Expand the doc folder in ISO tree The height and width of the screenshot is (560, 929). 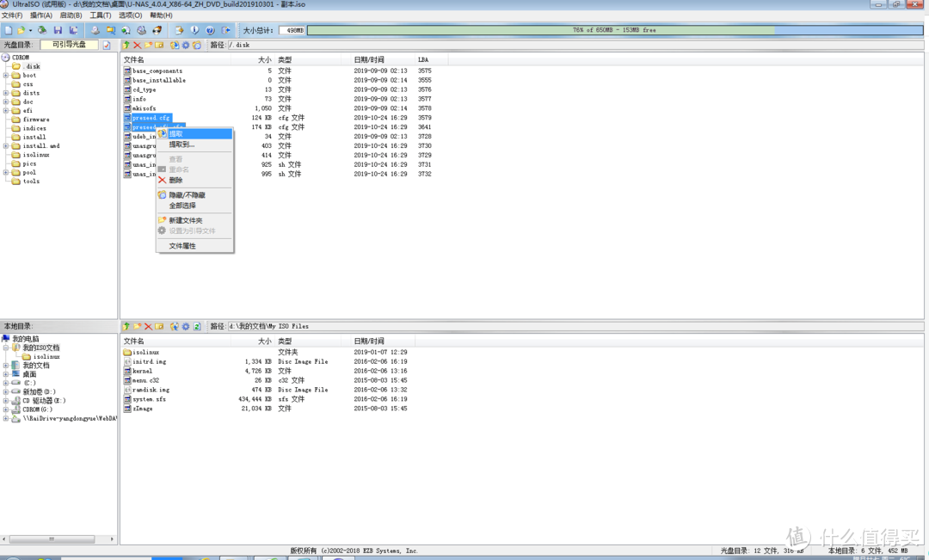[x=6, y=102]
